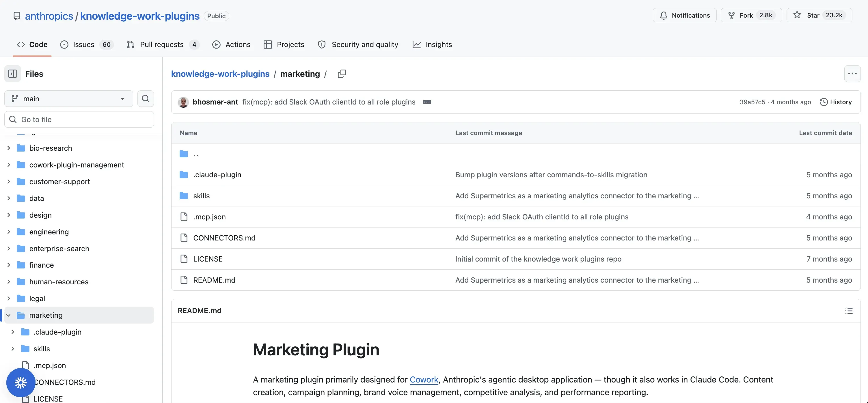Open the three-dots more options menu
The height and width of the screenshot is (403, 868).
click(x=852, y=73)
